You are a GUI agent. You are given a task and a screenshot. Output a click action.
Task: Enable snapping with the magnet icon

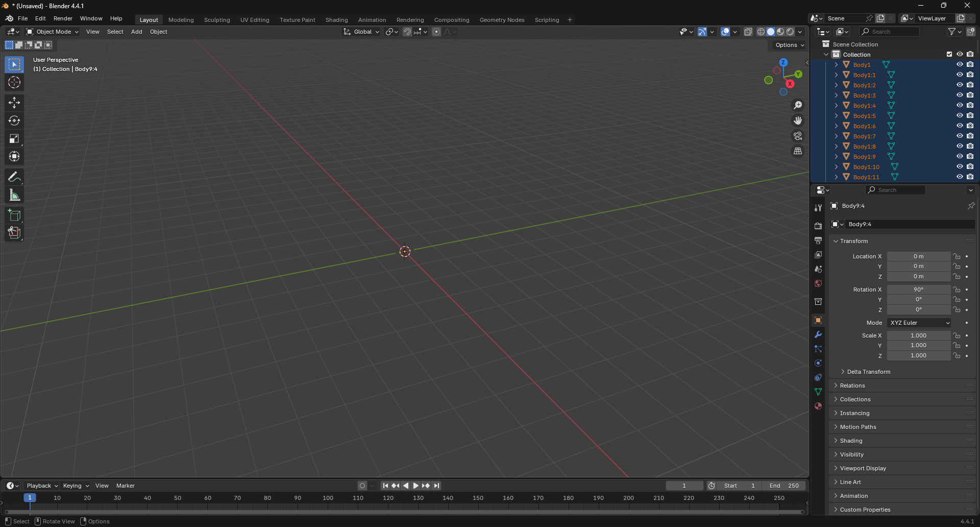[x=407, y=32]
